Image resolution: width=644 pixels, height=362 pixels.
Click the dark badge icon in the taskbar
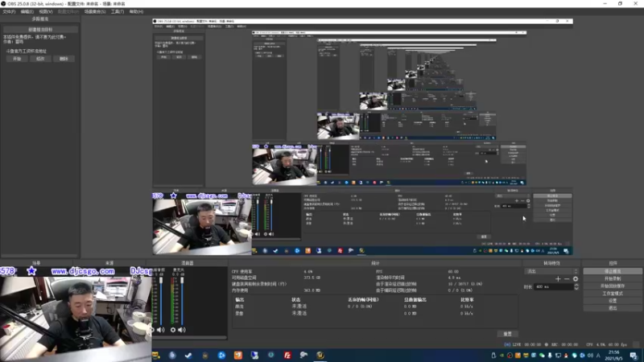point(205,356)
